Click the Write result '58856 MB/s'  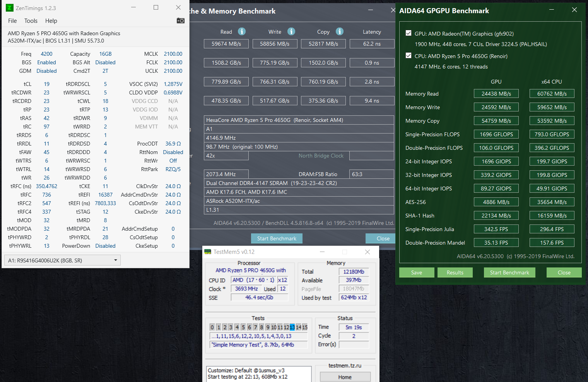point(275,44)
